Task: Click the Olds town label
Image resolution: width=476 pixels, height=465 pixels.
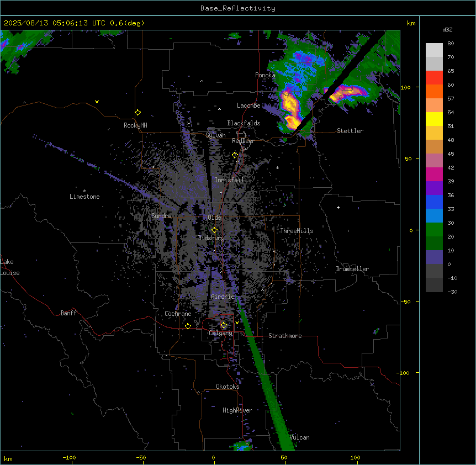Action: 214,218
